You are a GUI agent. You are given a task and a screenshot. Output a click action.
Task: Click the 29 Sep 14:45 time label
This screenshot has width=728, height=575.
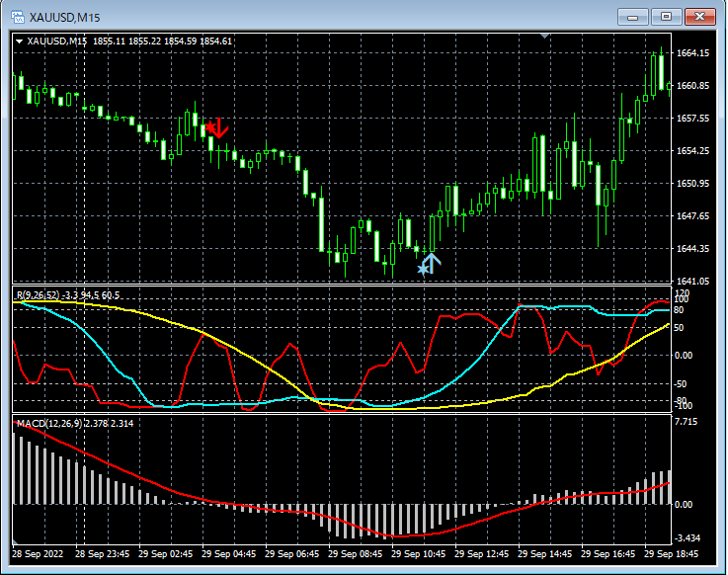pyautogui.click(x=544, y=554)
